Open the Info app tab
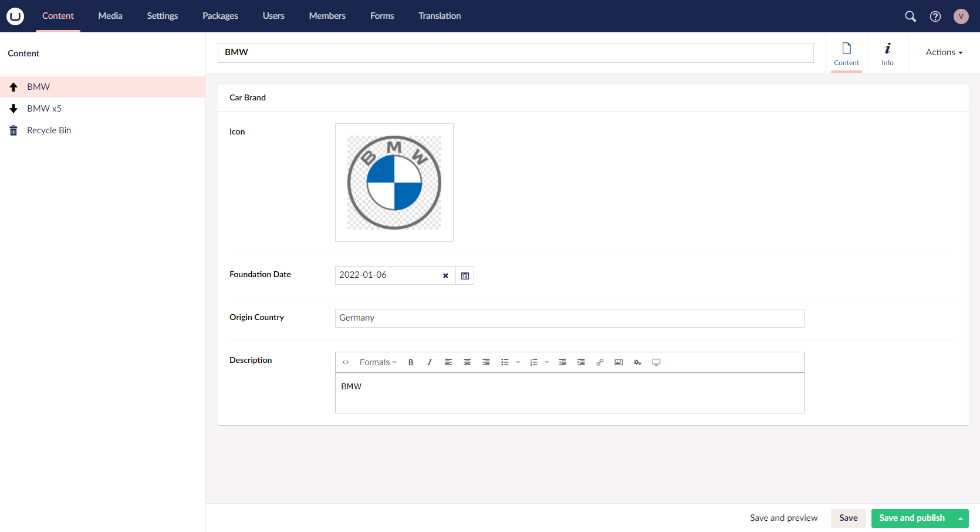Image resolution: width=980 pixels, height=532 pixels. 887,53
